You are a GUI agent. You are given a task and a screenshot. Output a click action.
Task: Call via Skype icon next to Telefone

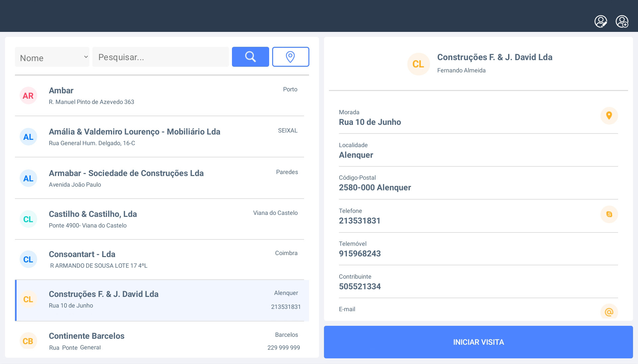pos(609,214)
